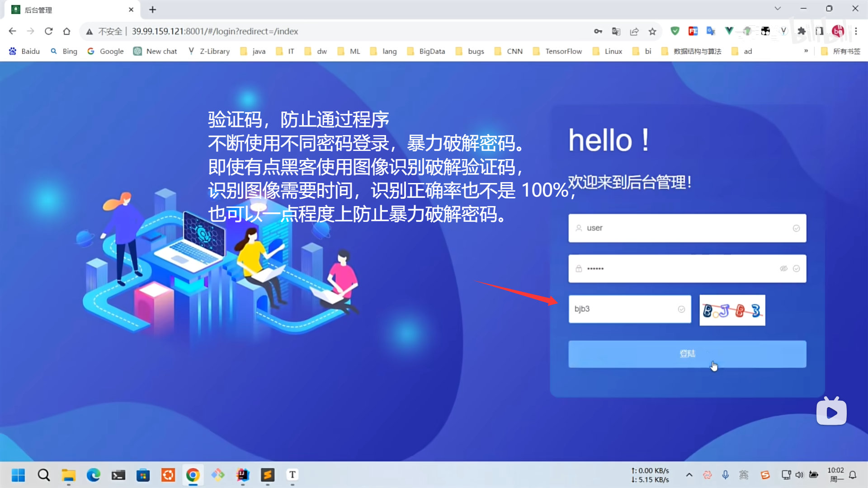Click the Bilibili play button overlay

coord(831,412)
